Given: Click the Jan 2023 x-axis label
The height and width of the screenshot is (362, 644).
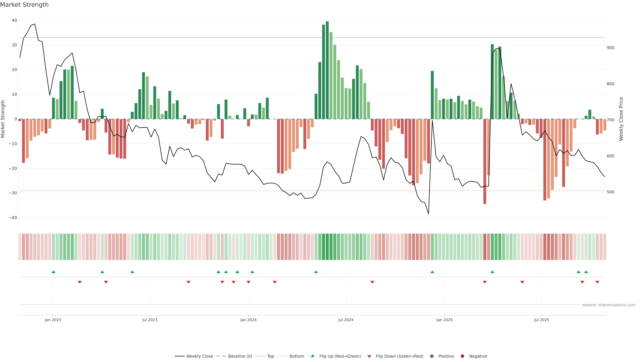Looking at the screenshot, I should tap(53, 320).
